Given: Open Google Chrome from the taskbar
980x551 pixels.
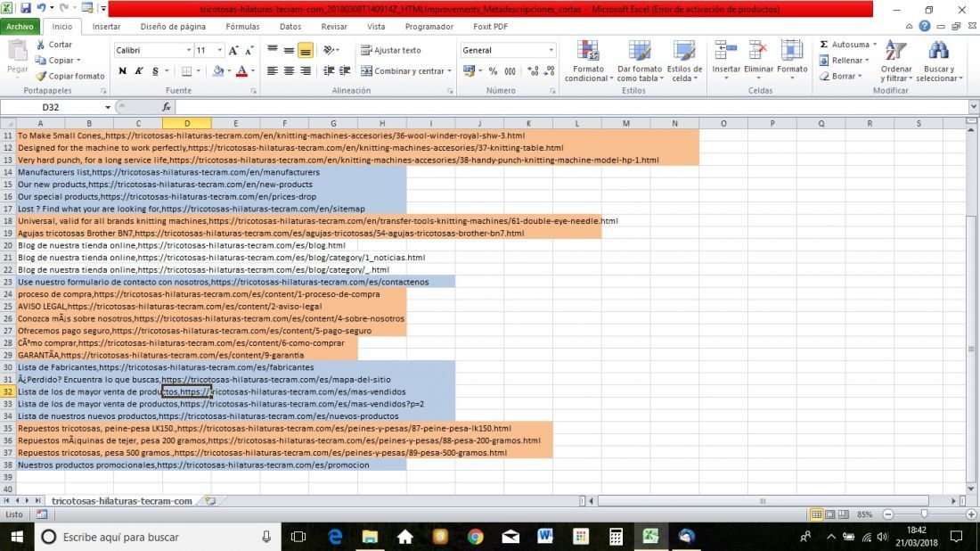Looking at the screenshot, I should tap(475, 537).
